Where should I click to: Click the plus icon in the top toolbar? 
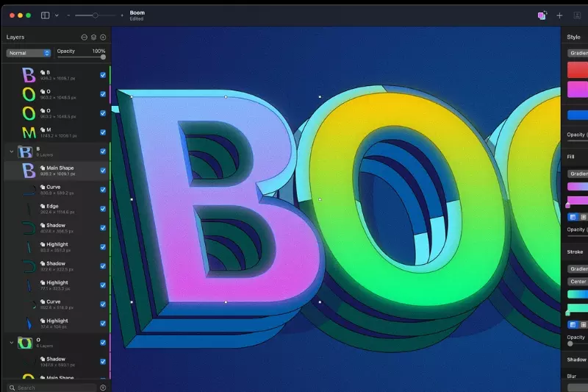tap(559, 15)
